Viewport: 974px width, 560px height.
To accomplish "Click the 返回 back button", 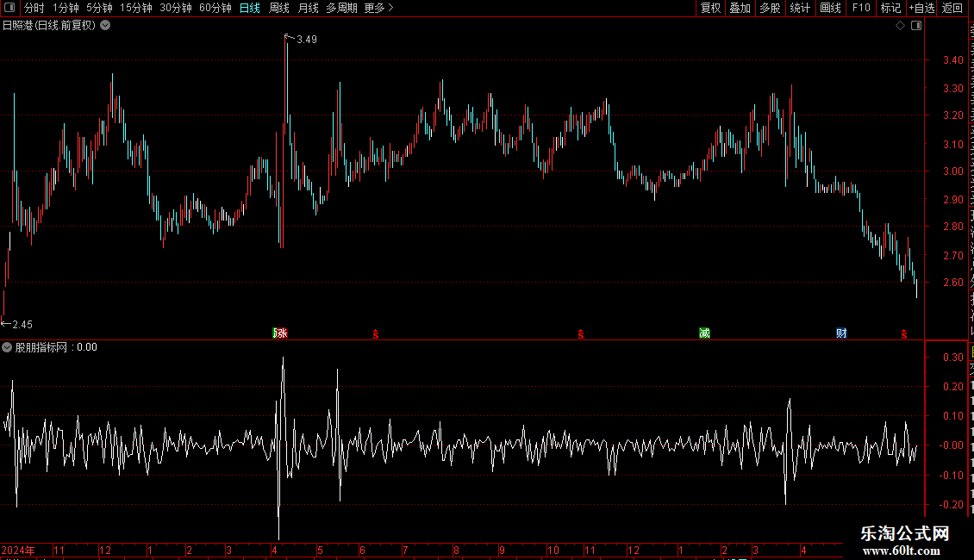I will [952, 8].
